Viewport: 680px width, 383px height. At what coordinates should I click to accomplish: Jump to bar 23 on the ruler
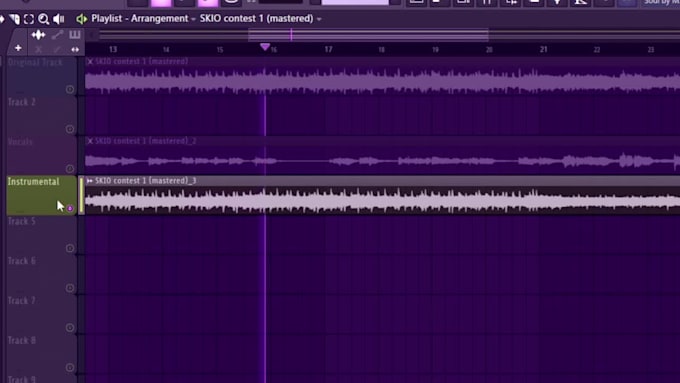[651, 50]
